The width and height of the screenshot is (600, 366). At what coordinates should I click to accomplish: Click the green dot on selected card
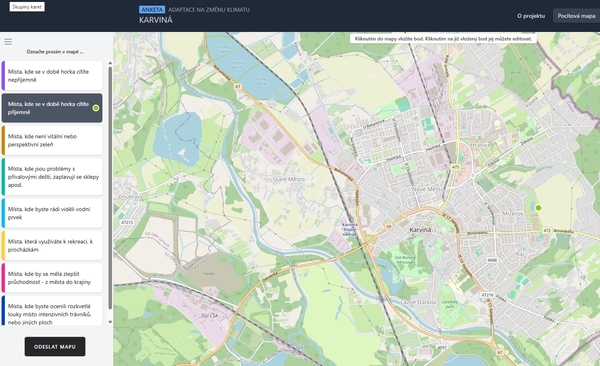(x=96, y=108)
